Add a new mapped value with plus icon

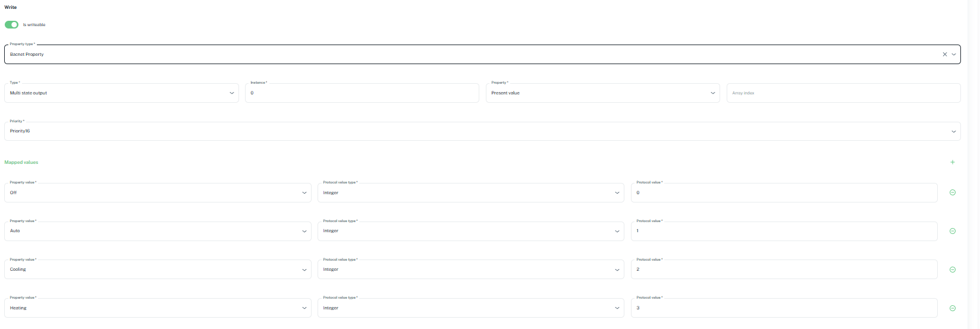pos(953,162)
